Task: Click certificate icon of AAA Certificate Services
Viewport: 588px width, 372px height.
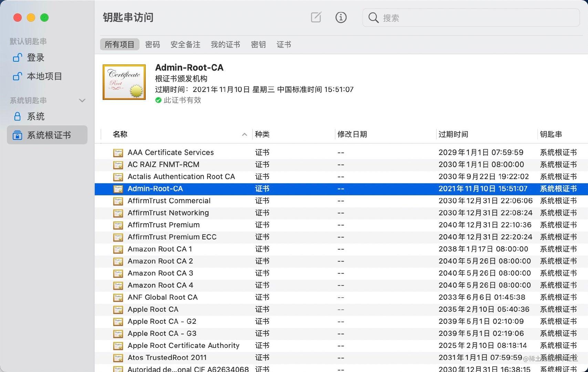Action: (x=118, y=153)
